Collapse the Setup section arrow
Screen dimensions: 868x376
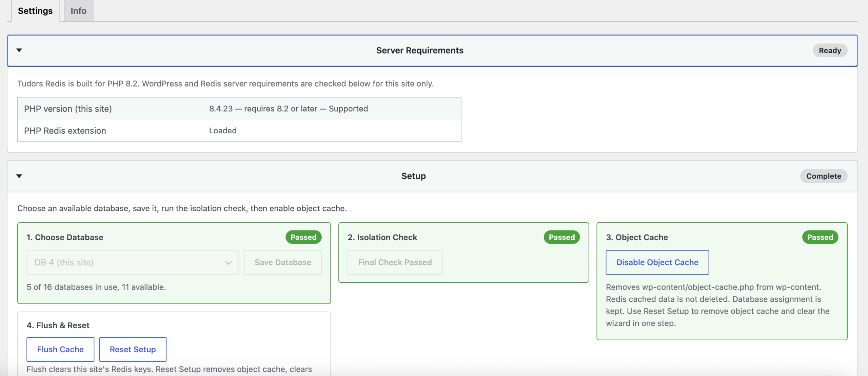tap(19, 176)
